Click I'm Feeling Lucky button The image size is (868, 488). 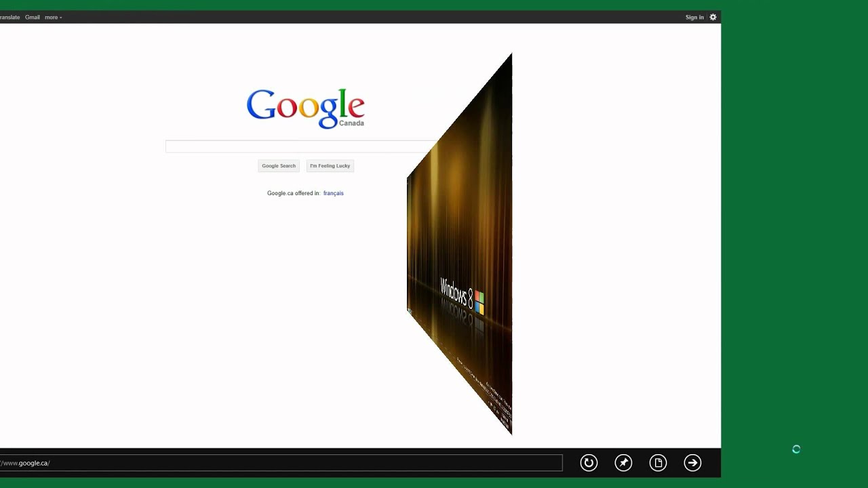330,166
